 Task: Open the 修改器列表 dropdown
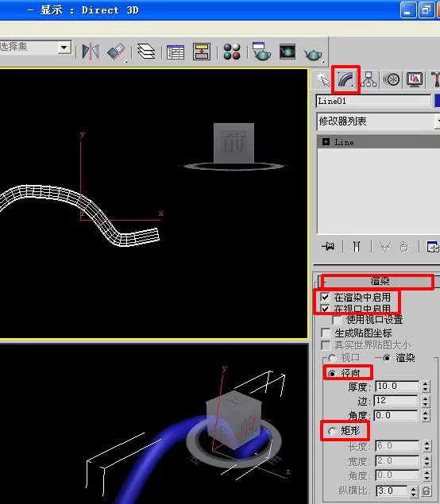tap(378, 121)
